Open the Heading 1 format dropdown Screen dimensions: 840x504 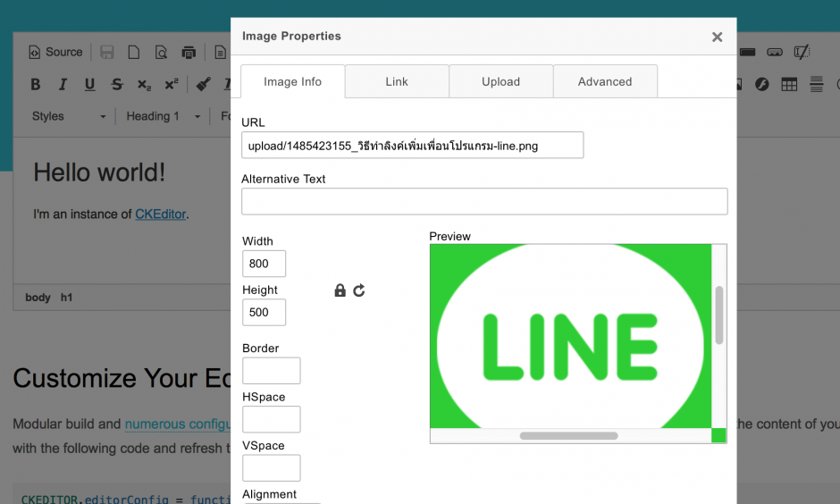click(163, 116)
